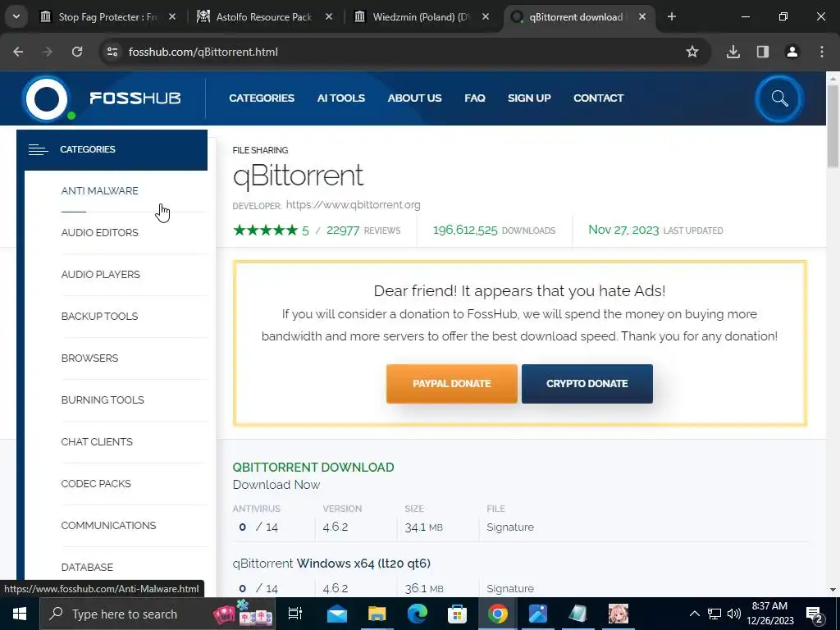Open Chrome three-dot menu
This screenshot has height=630, width=840.
tap(822, 52)
